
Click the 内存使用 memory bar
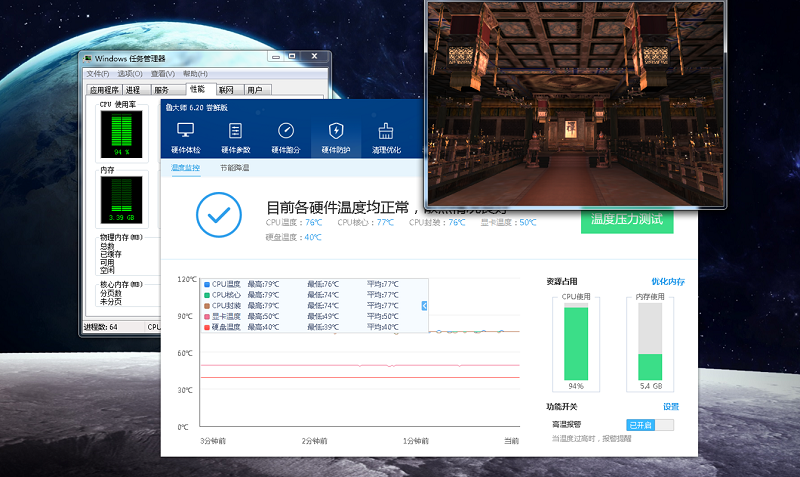(650, 341)
